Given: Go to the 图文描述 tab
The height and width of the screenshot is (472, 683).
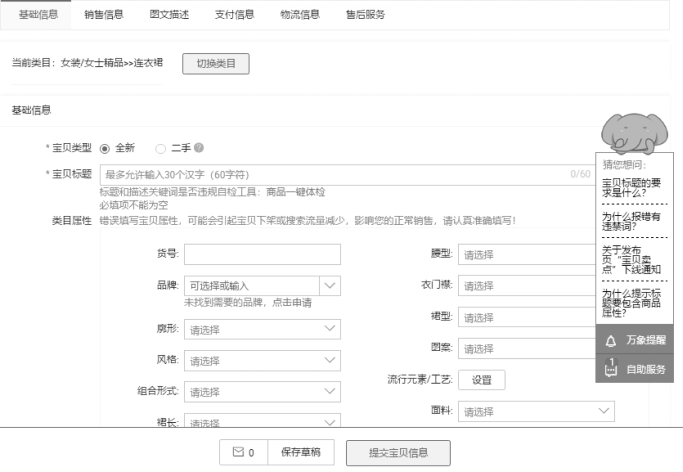Looking at the screenshot, I should tap(169, 14).
